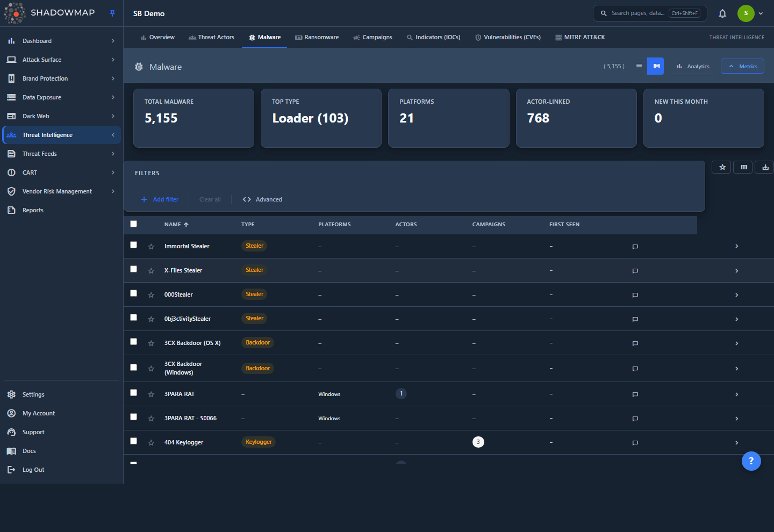
Task: Switch to compact list view icon
Action: coord(639,66)
